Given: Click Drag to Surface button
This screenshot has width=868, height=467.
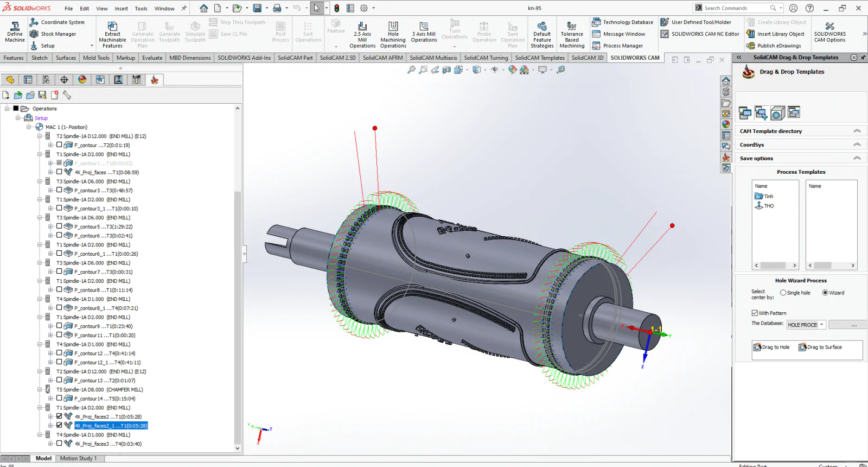Looking at the screenshot, I should pyautogui.click(x=820, y=347).
